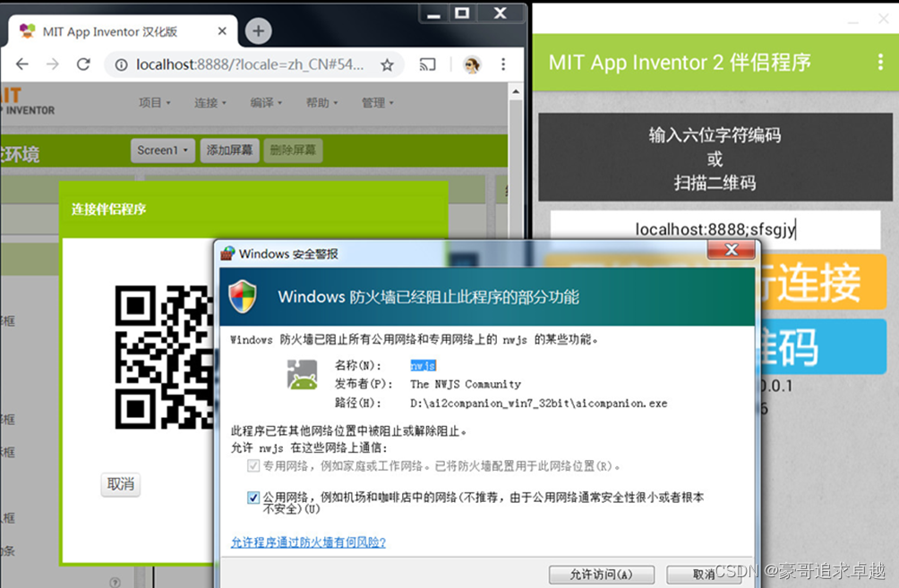Open the 管理 menu
Image resolution: width=899 pixels, height=588 pixels.
pos(377,103)
